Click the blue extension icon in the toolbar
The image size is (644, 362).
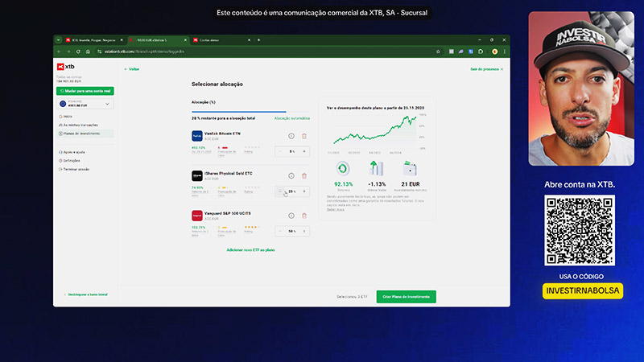(471, 51)
